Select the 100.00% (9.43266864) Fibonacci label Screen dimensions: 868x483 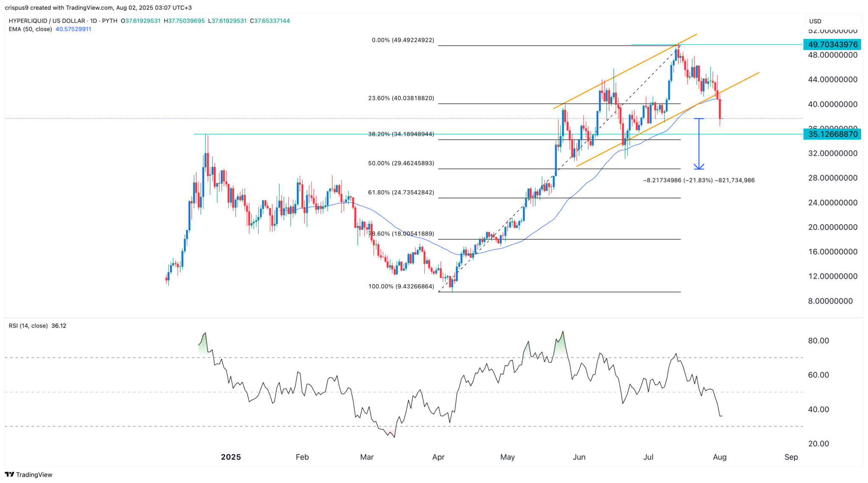tap(401, 287)
